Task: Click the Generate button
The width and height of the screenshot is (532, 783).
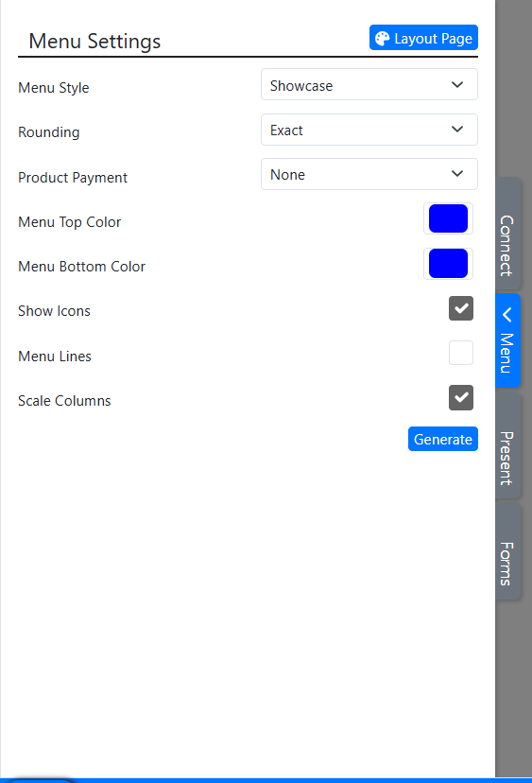Action: pos(442,439)
